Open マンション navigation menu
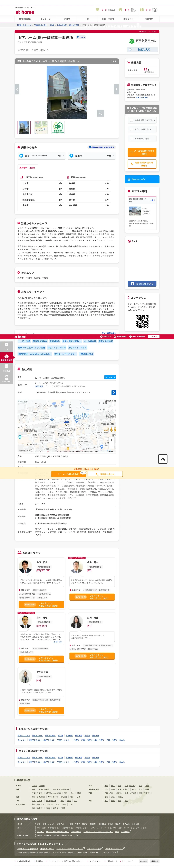The image size is (174, 868). coord(46,19)
